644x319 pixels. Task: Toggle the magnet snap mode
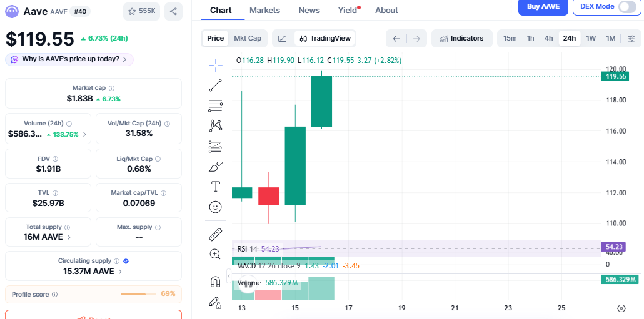216,282
